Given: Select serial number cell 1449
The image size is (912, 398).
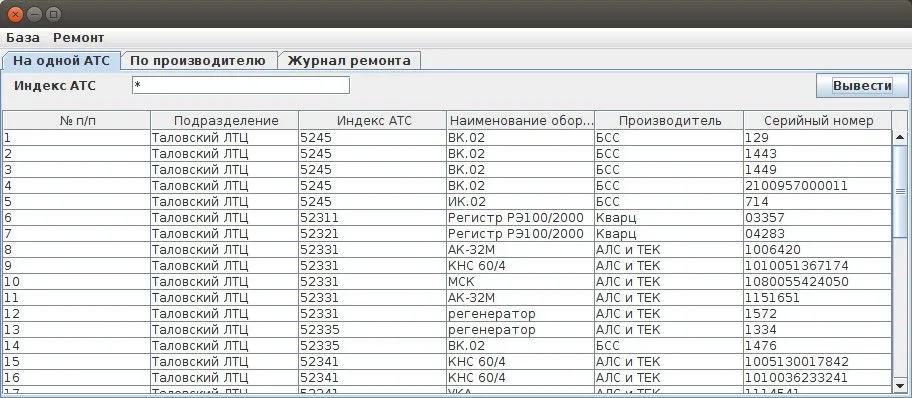Looking at the screenshot, I should click(818, 170).
